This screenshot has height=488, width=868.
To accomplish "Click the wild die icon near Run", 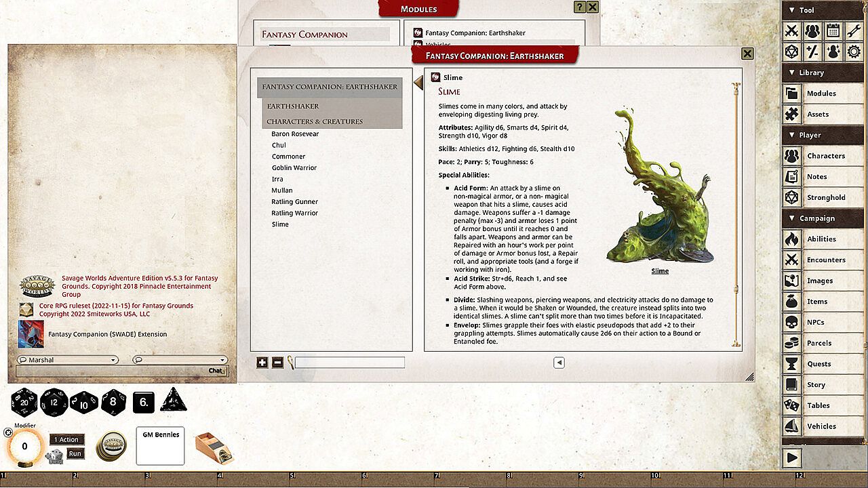I will point(55,456).
